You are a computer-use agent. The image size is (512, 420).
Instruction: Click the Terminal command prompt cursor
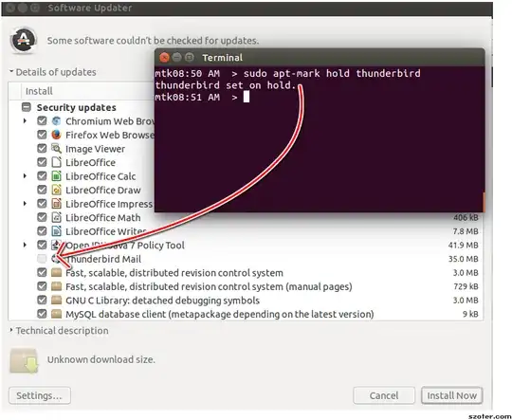point(247,97)
